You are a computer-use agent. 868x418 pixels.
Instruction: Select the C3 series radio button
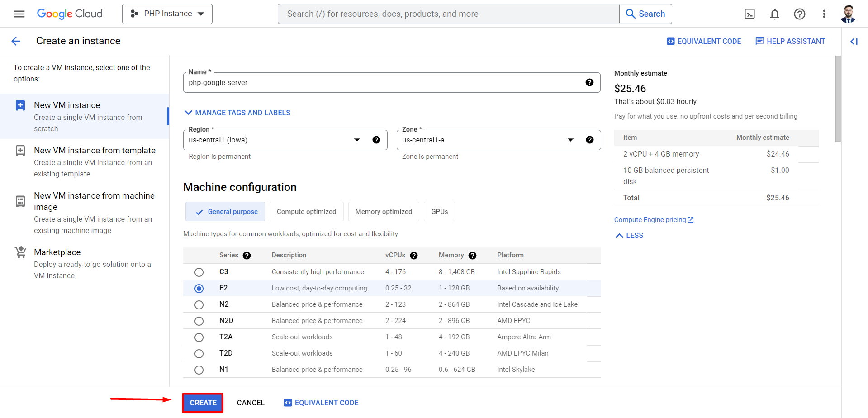(199, 272)
